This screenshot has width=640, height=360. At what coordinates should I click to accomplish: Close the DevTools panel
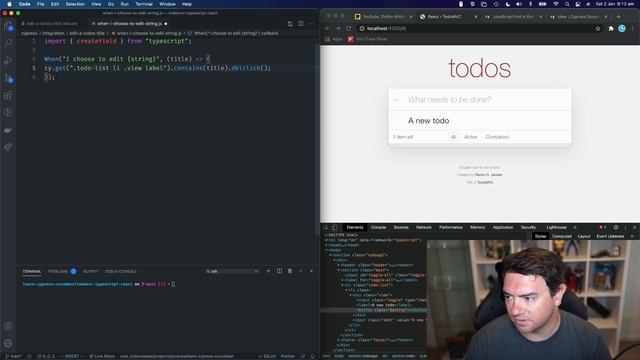(x=634, y=227)
